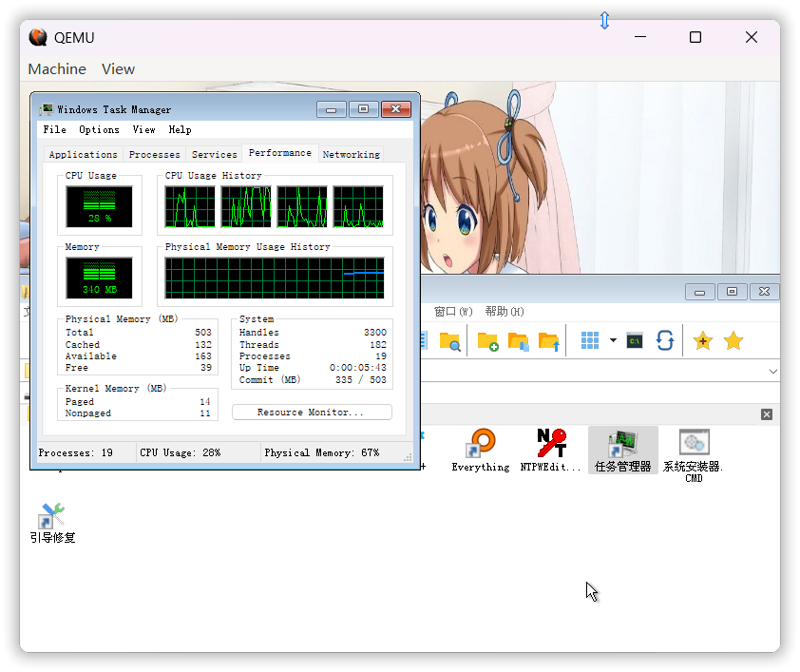The height and width of the screenshot is (672, 800).
Task: Click the Threads value 182
Action: pyautogui.click(x=378, y=344)
